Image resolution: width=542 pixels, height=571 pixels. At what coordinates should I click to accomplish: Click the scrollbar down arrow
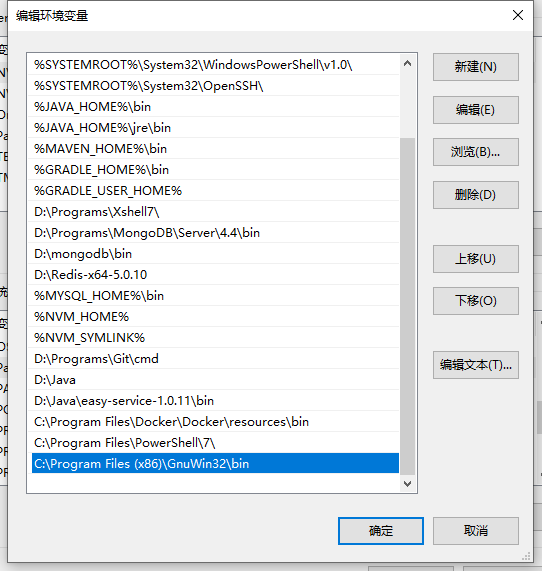click(407, 484)
